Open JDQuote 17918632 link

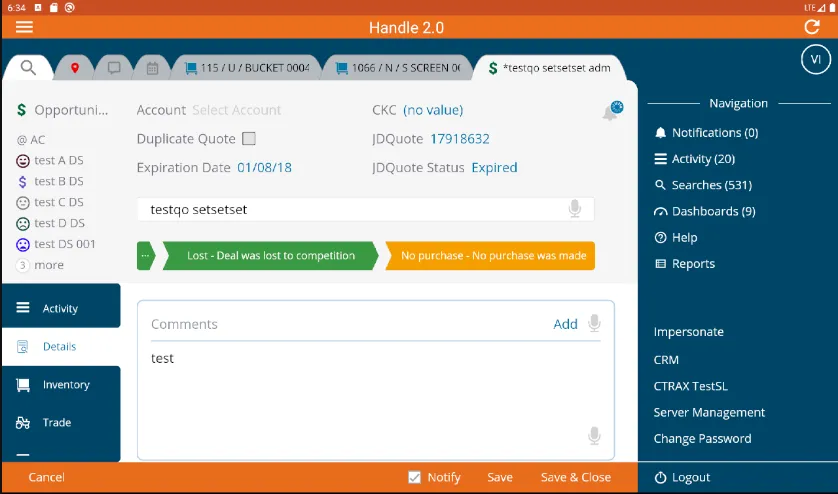(460, 139)
